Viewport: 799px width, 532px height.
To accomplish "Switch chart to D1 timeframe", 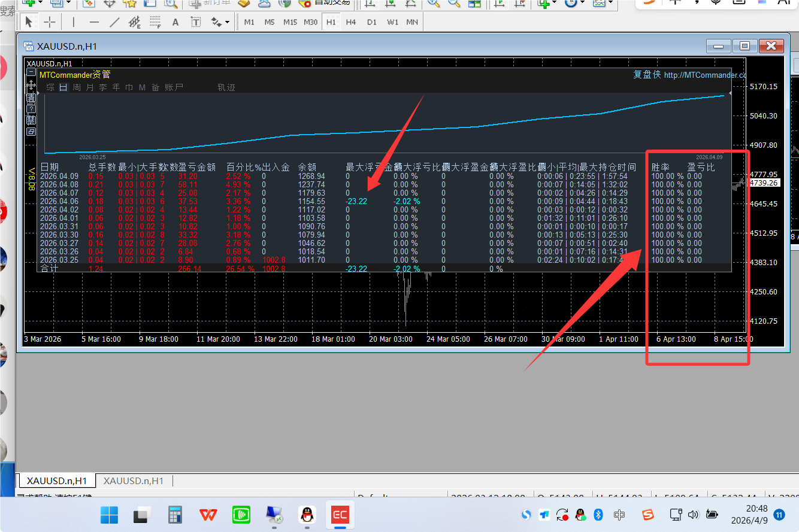I will coord(372,22).
